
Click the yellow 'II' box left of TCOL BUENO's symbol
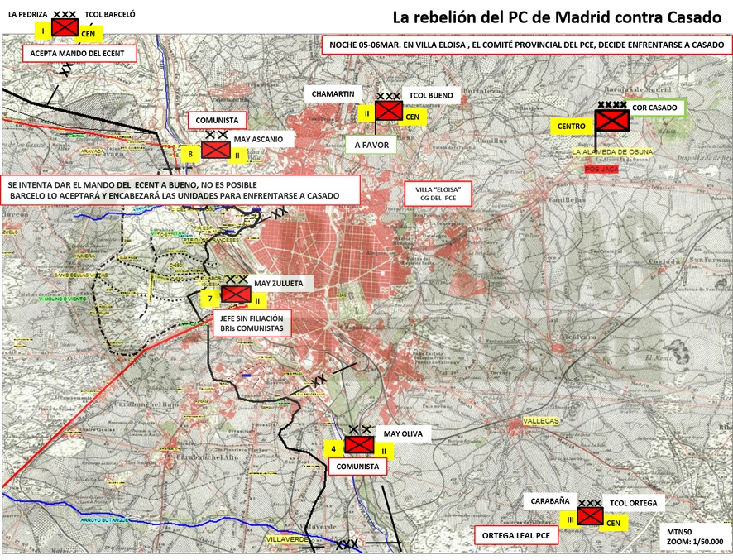coord(367,113)
